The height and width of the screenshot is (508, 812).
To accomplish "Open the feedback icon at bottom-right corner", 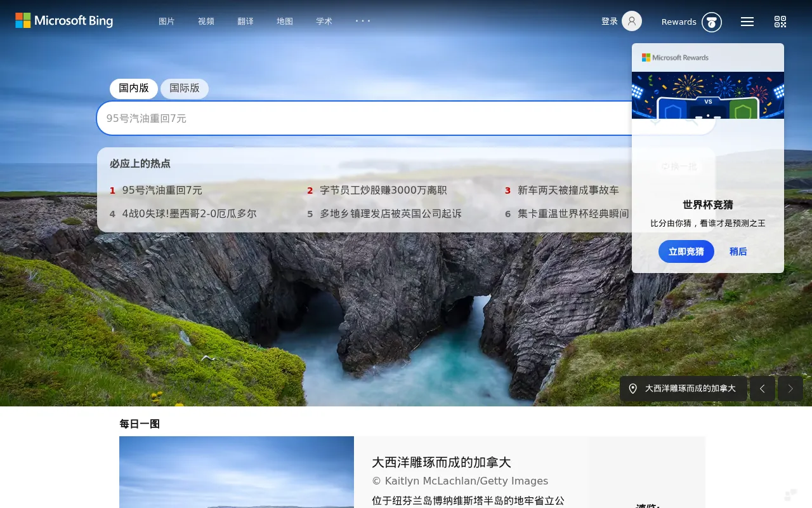I will coord(790,495).
